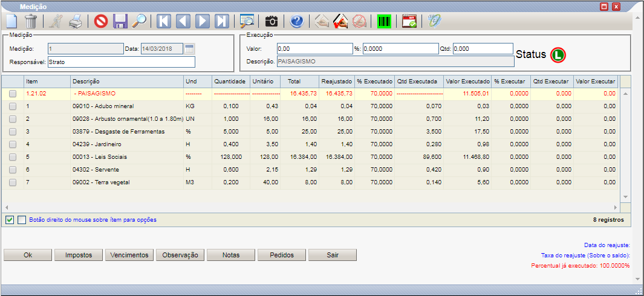This screenshot has height=296, width=644.
Task: Sort by the Item column header
Action: 47,82
